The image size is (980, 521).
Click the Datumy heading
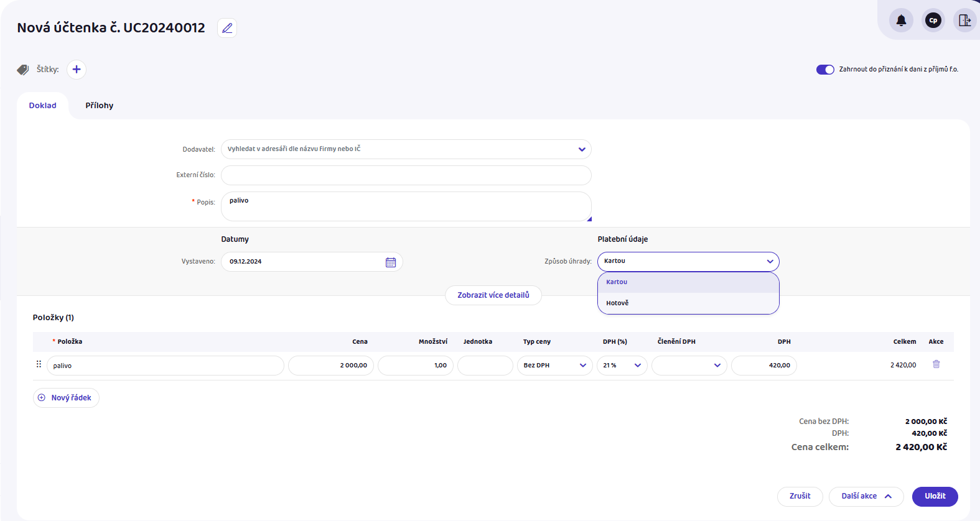[235, 239]
